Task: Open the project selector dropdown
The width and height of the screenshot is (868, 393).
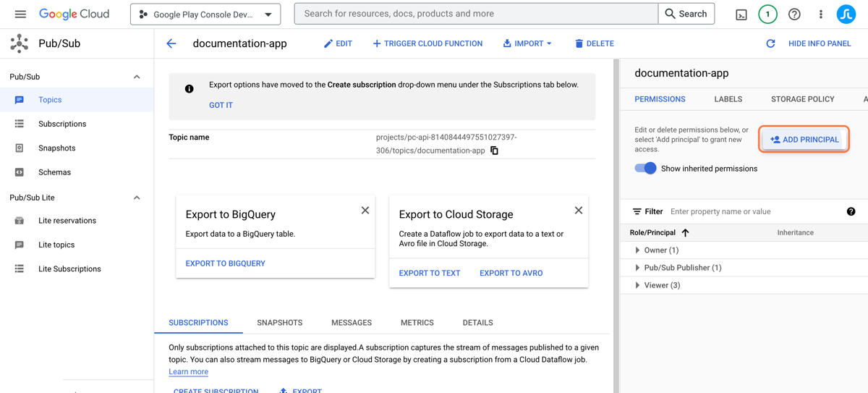Action: point(205,14)
